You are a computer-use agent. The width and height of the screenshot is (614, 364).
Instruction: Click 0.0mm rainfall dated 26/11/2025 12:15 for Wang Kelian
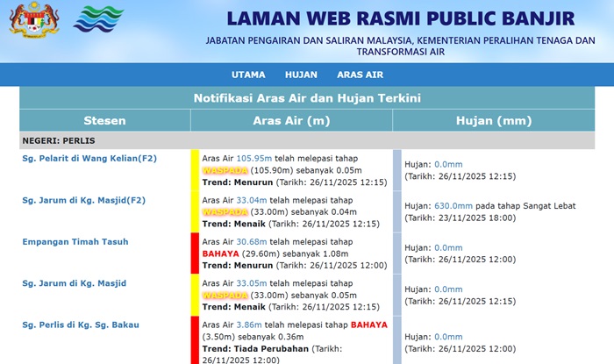(448, 164)
